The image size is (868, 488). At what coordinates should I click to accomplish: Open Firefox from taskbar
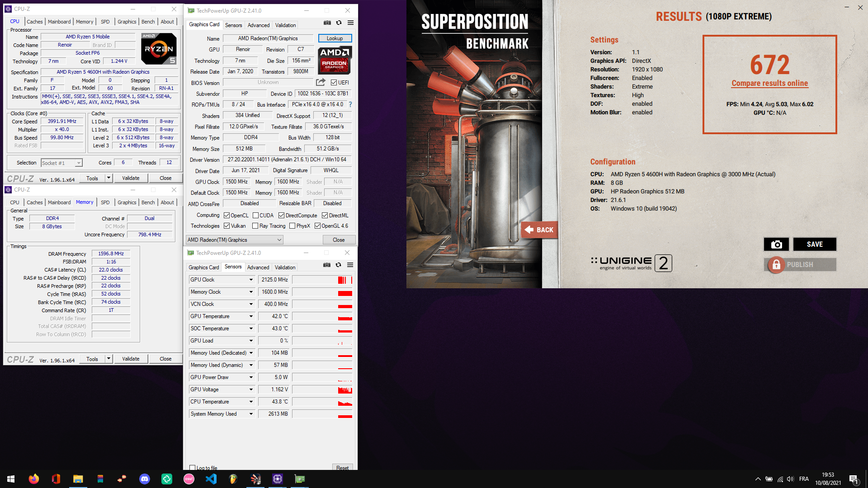coord(33,479)
